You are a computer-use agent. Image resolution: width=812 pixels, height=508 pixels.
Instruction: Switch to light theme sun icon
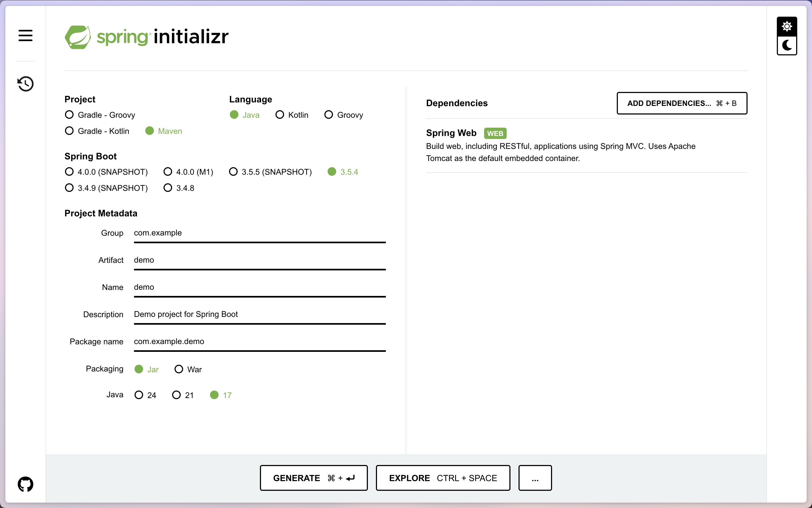point(787,26)
